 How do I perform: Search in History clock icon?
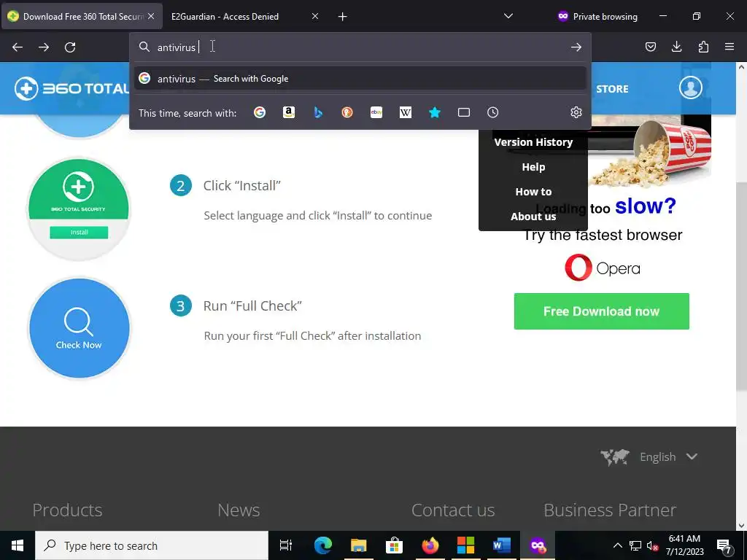click(x=492, y=112)
